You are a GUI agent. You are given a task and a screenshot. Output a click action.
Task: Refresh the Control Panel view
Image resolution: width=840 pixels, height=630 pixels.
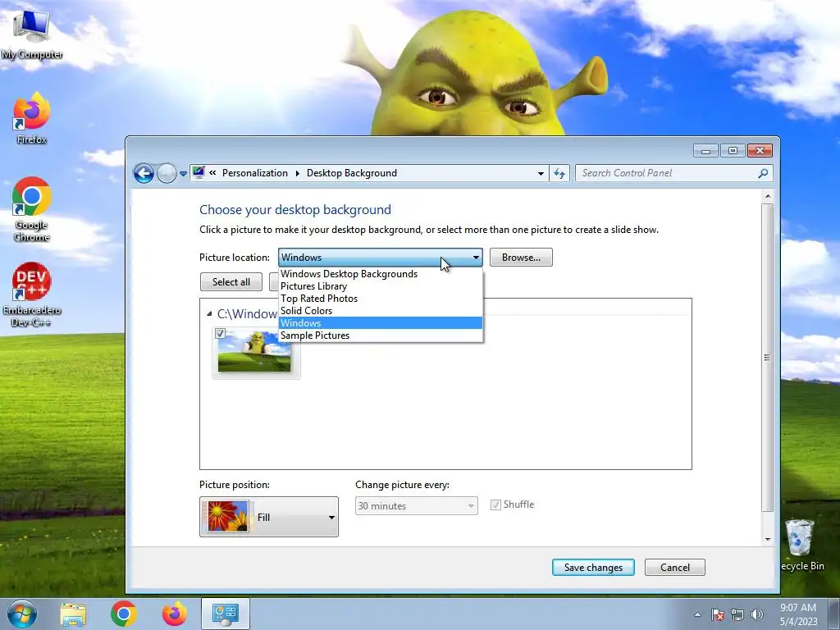click(559, 173)
